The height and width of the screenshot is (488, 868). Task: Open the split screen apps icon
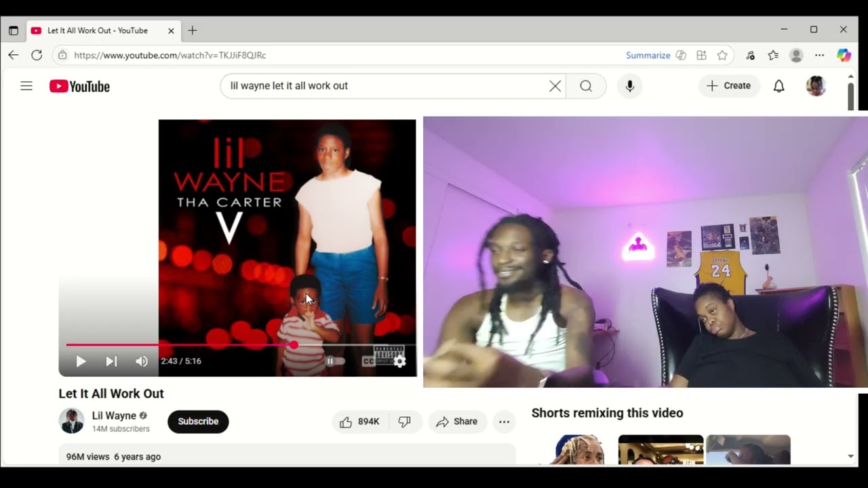(x=702, y=56)
